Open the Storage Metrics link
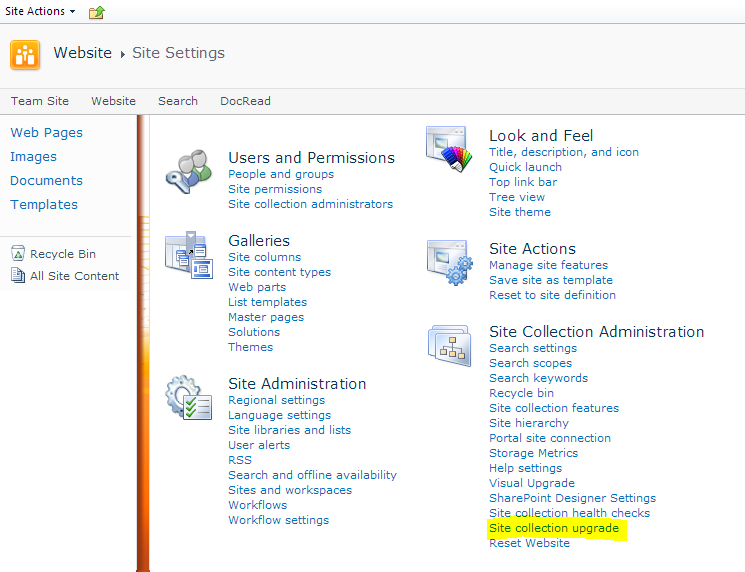The width and height of the screenshot is (745, 572). pos(534,453)
